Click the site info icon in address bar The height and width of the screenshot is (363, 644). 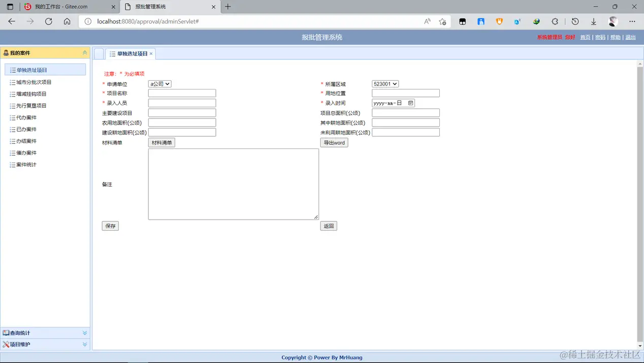(x=88, y=21)
